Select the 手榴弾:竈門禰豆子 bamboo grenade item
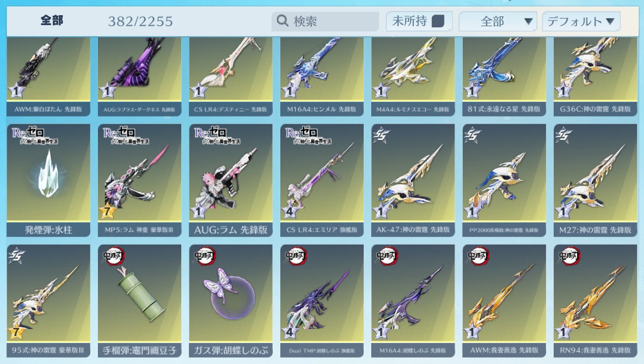 tap(140, 301)
